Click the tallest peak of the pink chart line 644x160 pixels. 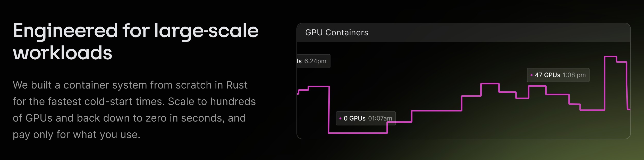(610, 57)
